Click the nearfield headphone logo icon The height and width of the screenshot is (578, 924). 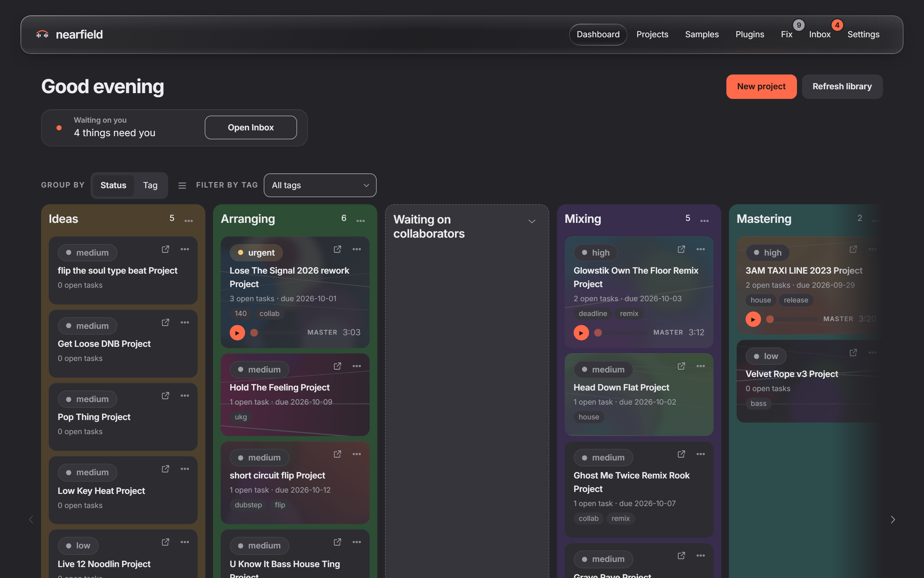pos(42,34)
